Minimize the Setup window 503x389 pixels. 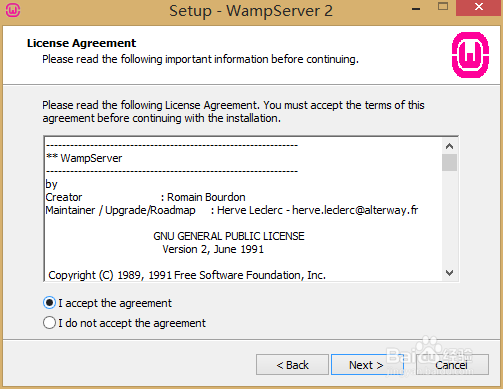416,8
